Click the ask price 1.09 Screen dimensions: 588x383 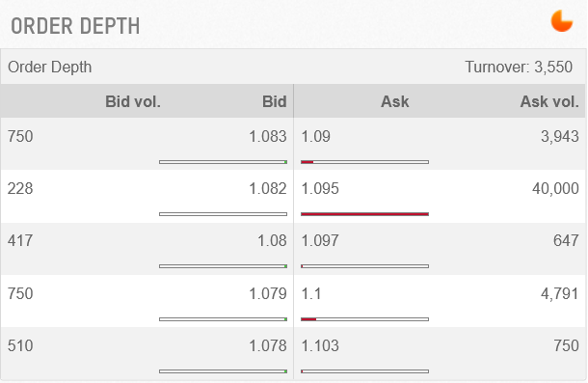316,136
